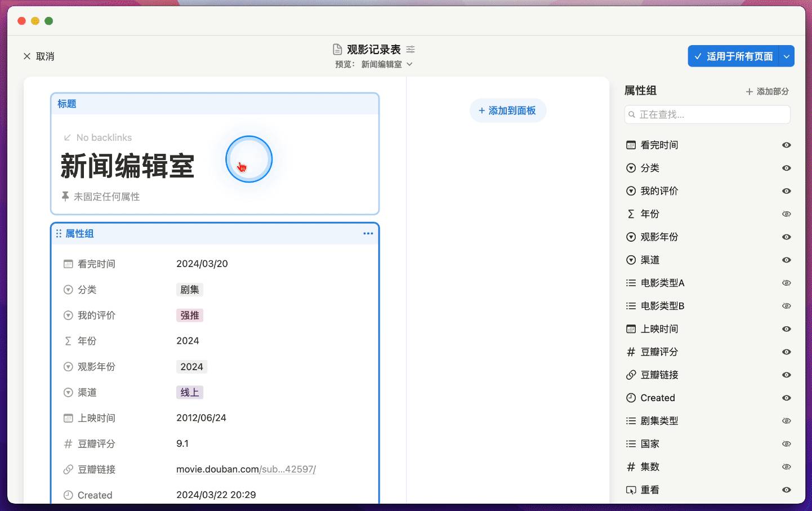Click the list icon beside 电影类型A
This screenshot has width=812, height=511.
[631, 283]
